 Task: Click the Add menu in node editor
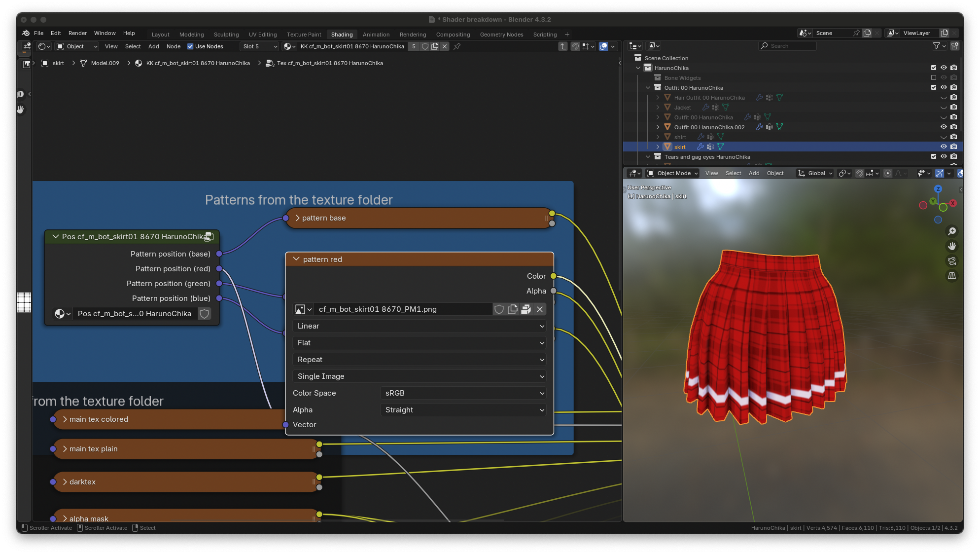153,46
